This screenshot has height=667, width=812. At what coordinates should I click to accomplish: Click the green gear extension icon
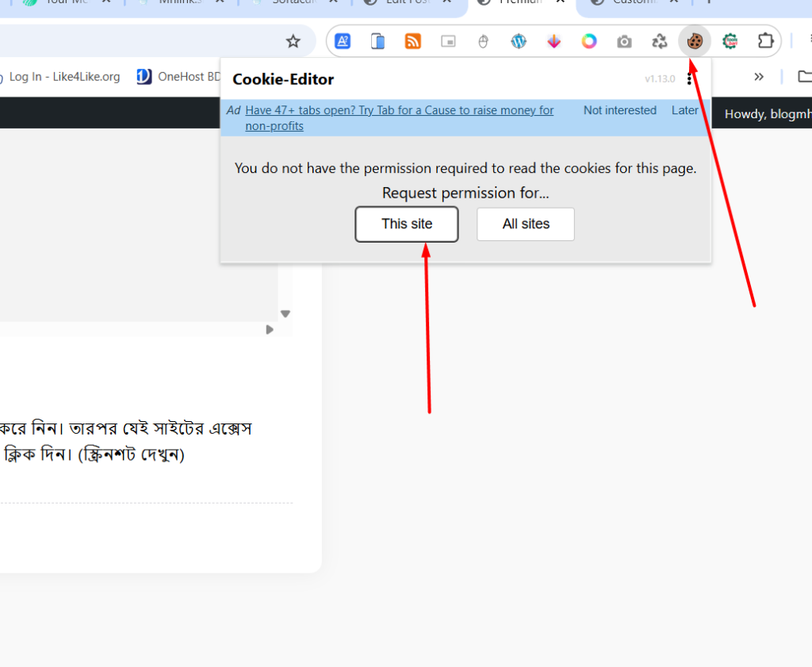pos(730,41)
